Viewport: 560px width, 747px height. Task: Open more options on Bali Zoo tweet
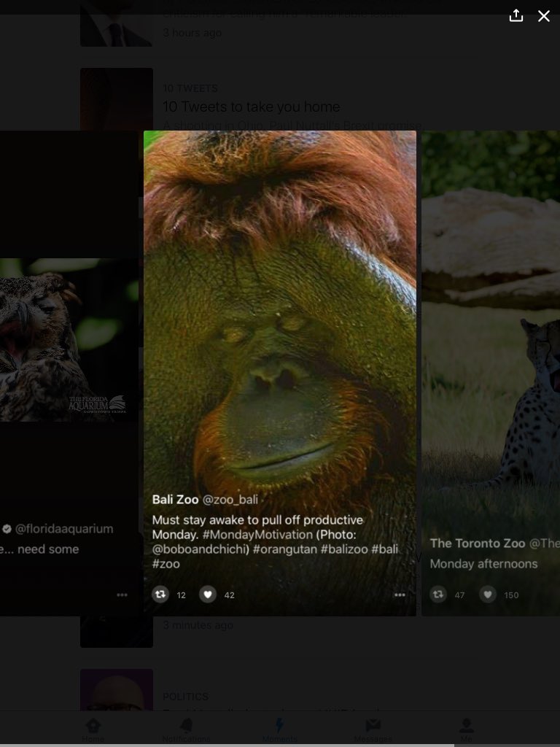click(x=400, y=595)
